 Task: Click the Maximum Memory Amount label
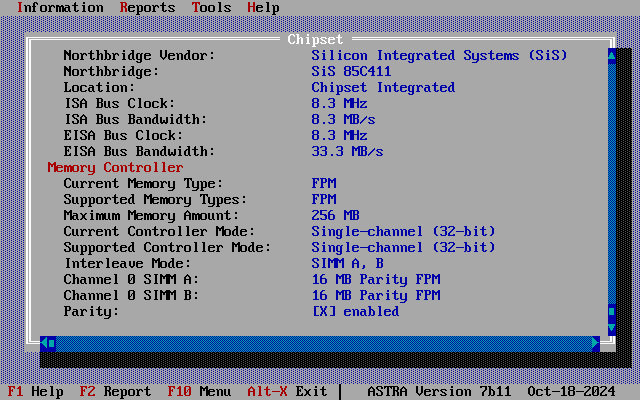pyautogui.click(x=151, y=216)
